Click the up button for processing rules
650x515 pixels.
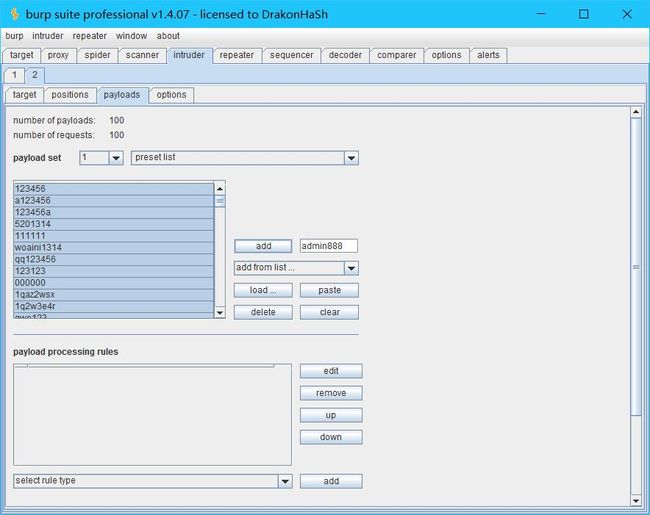click(x=331, y=415)
